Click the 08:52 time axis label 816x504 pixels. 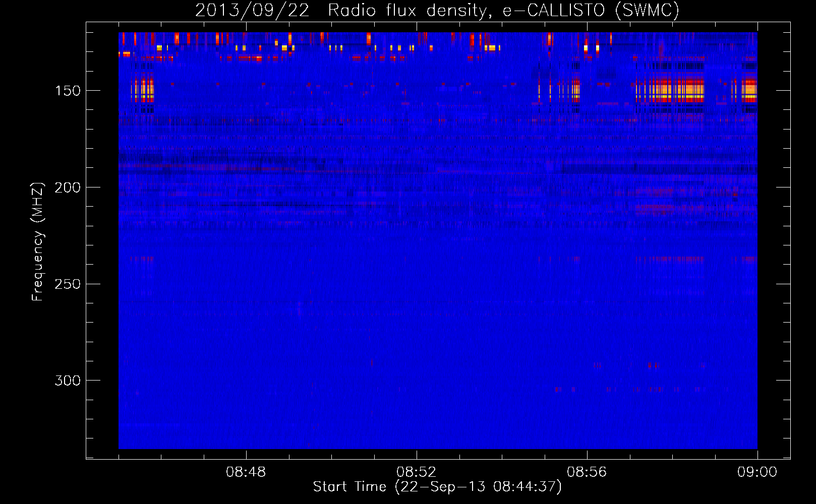[x=417, y=472]
